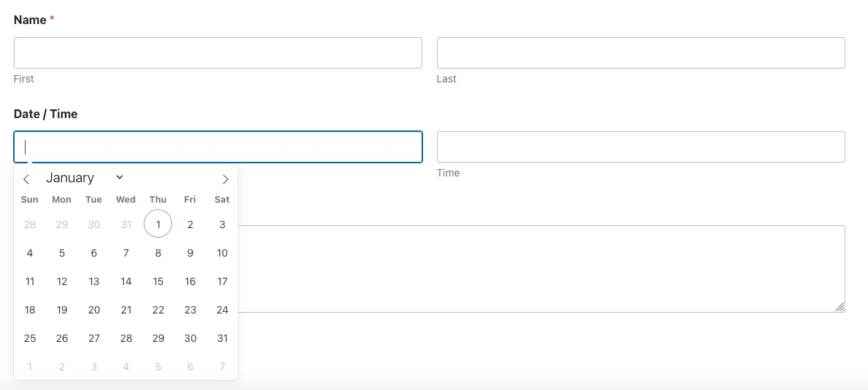868x390 pixels.
Task: Focus the Date input field
Action: point(217,147)
